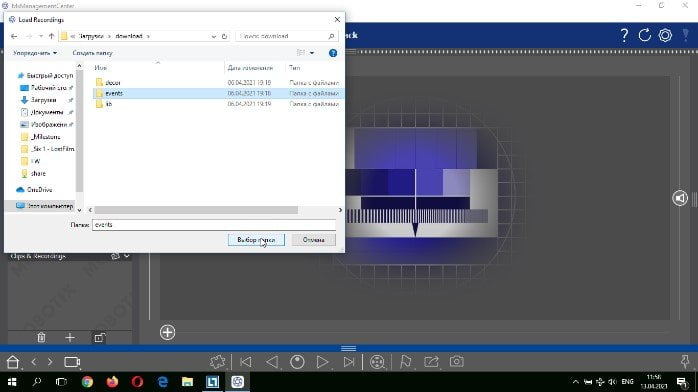The width and height of the screenshot is (698, 392).
Task: Click the camera icon in Clips & Recordings header
Action: (115, 256)
